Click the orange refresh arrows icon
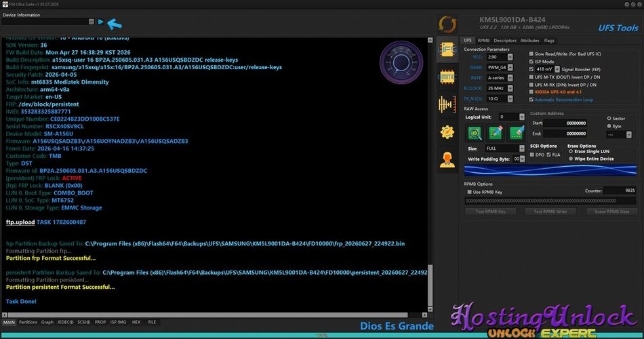The width and height of the screenshot is (644, 339). click(447, 24)
